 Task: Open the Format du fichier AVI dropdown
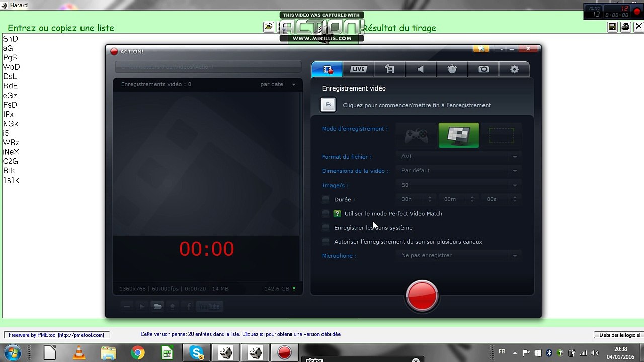459,157
